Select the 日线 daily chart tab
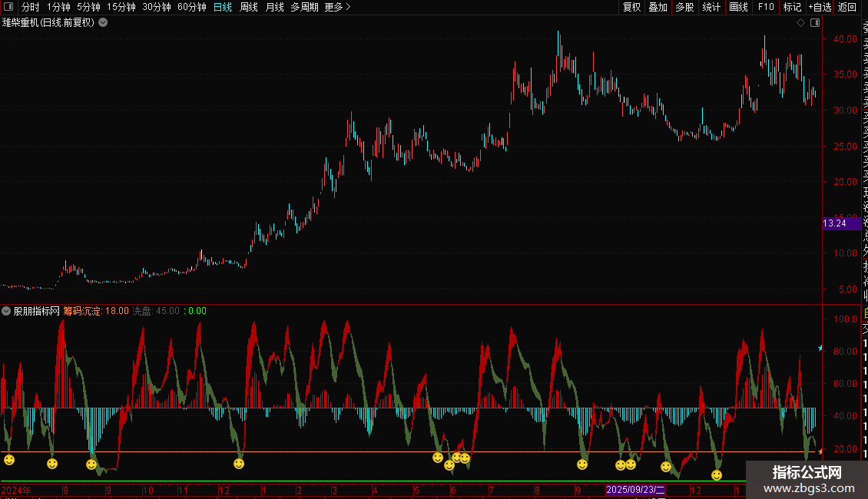The image size is (868, 499). (223, 7)
